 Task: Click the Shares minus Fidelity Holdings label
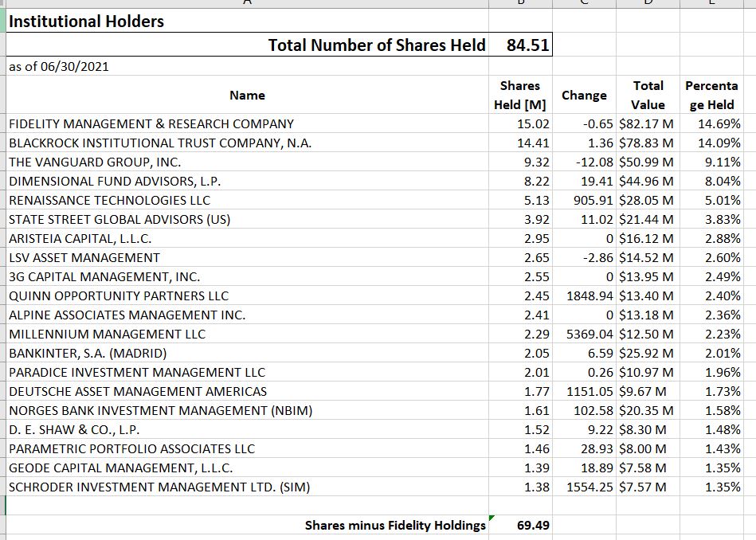coord(395,525)
